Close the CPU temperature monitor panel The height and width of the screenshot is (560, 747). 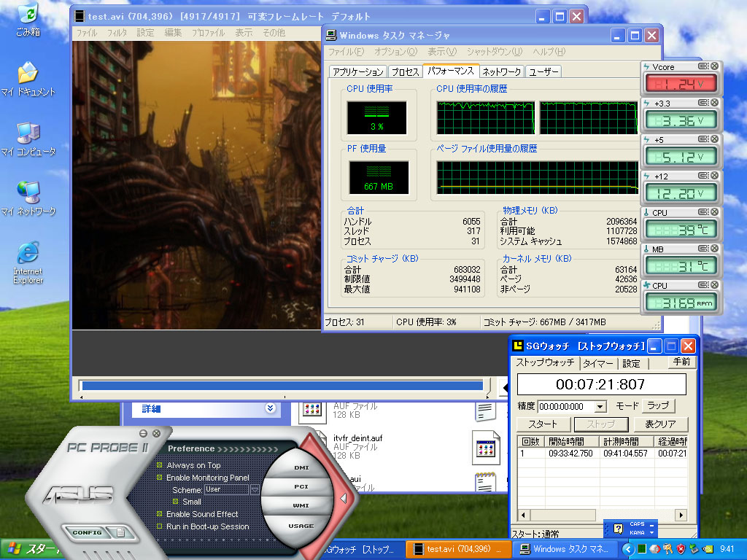(714, 212)
